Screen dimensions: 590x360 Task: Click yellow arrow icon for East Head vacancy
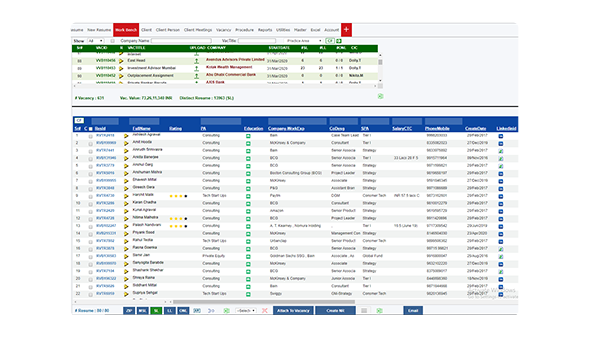[x=121, y=61]
